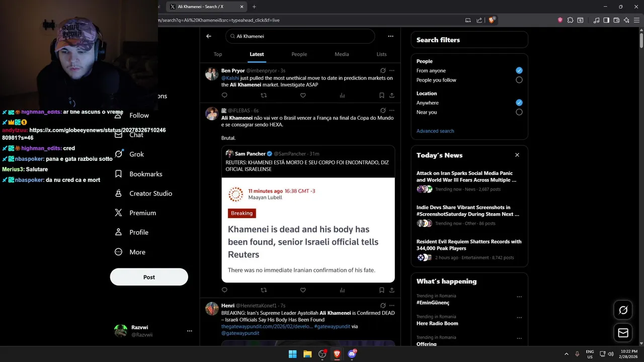Select 'People you follow' filter
644x362 pixels.
(x=519, y=80)
